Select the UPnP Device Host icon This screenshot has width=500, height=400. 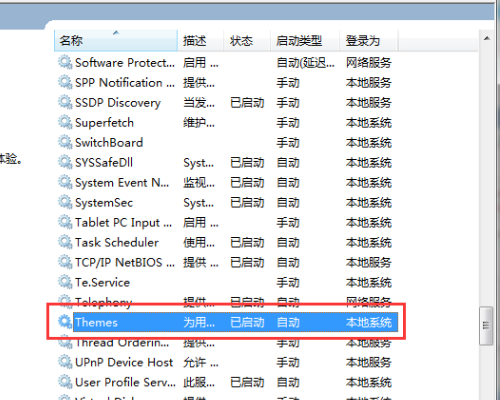(x=65, y=362)
